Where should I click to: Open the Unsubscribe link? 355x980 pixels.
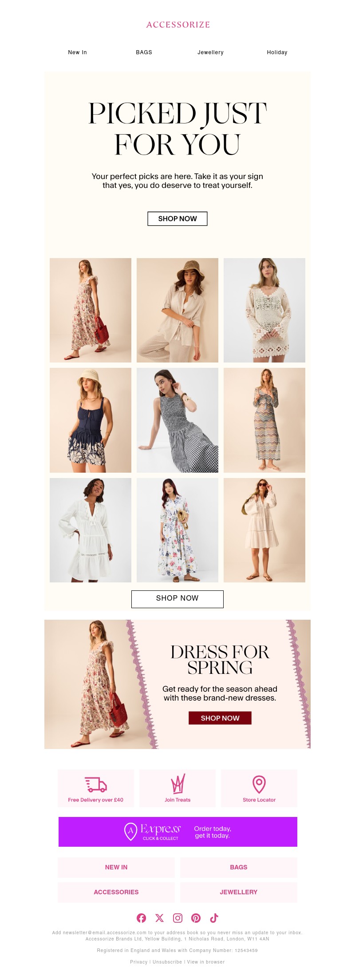pos(167,962)
